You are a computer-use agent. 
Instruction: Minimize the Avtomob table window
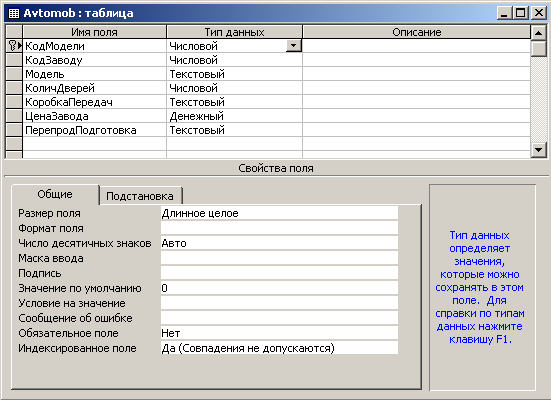[505, 13]
